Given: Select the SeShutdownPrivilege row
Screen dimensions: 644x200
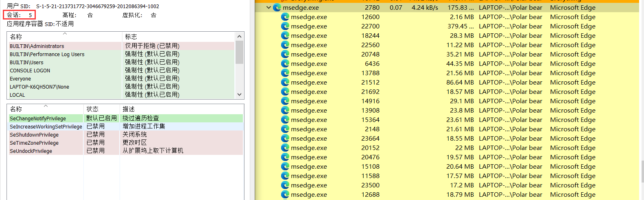Looking at the screenshot, I should 126,135.
